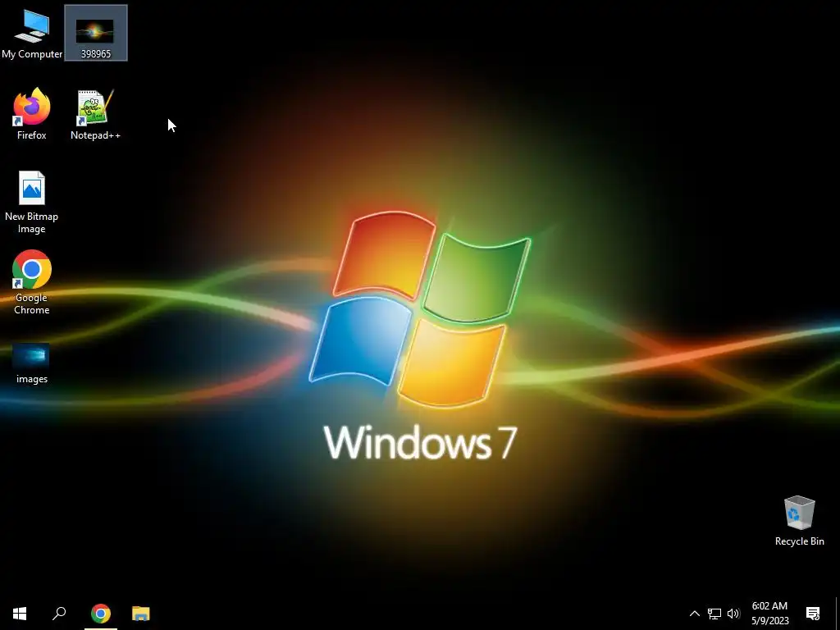This screenshot has height=630, width=840.
Task: Click Show desktop strip at taskbar end
Action: [837, 614]
